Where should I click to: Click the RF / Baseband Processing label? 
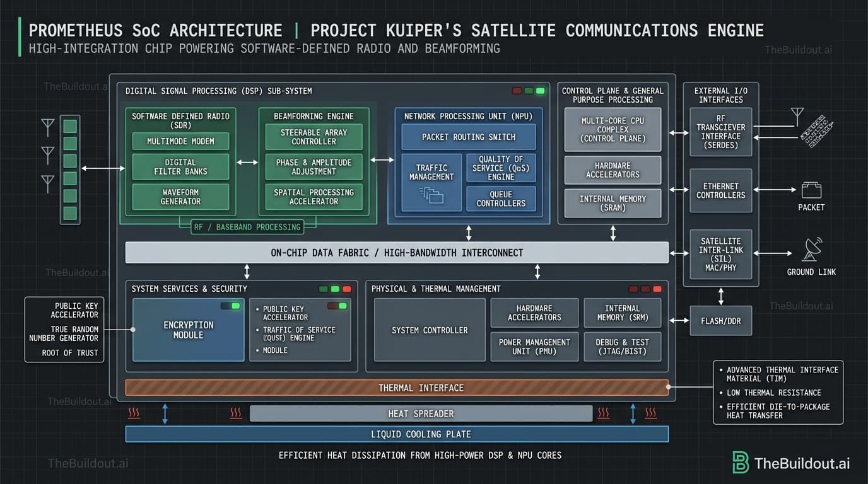[247, 227]
